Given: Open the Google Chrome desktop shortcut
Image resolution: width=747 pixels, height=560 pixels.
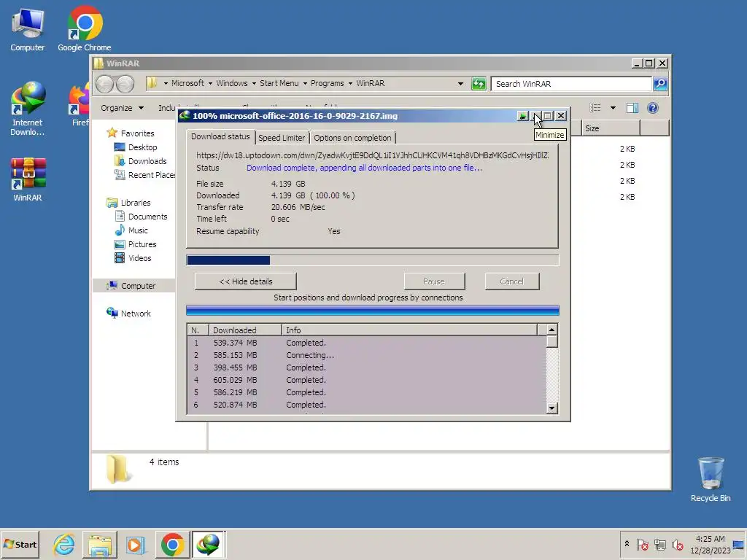Looking at the screenshot, I should [85, 29].
